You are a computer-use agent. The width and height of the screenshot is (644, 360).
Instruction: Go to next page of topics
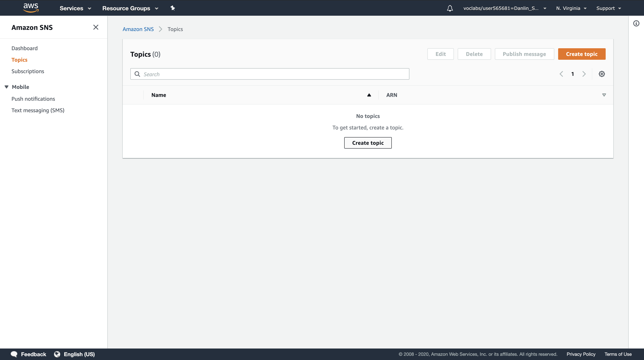[x=584, y=74]
